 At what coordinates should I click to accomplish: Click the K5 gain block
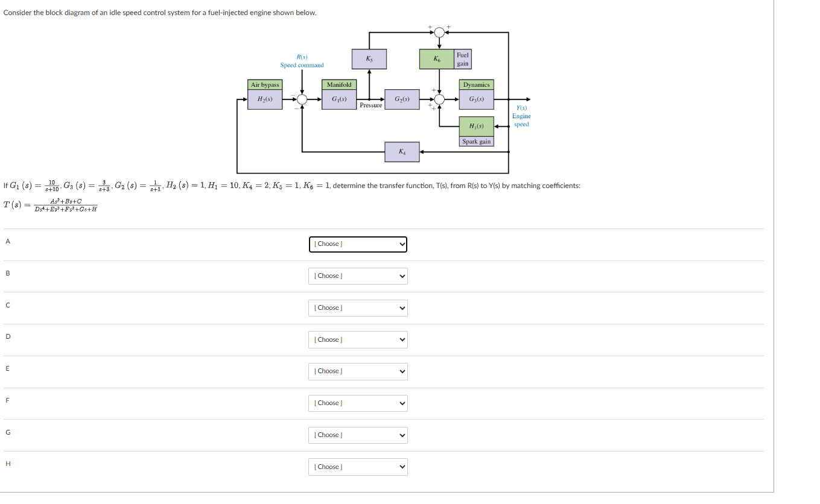[x=368, y=58]
